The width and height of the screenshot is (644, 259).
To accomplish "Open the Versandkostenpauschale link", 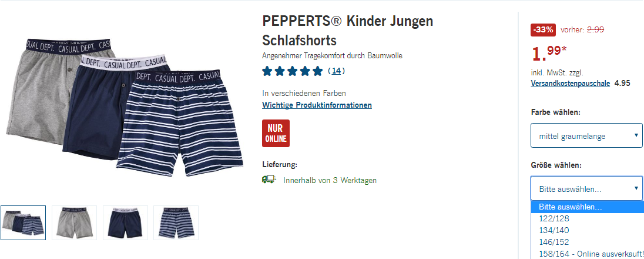I will (x=571, y=83).
